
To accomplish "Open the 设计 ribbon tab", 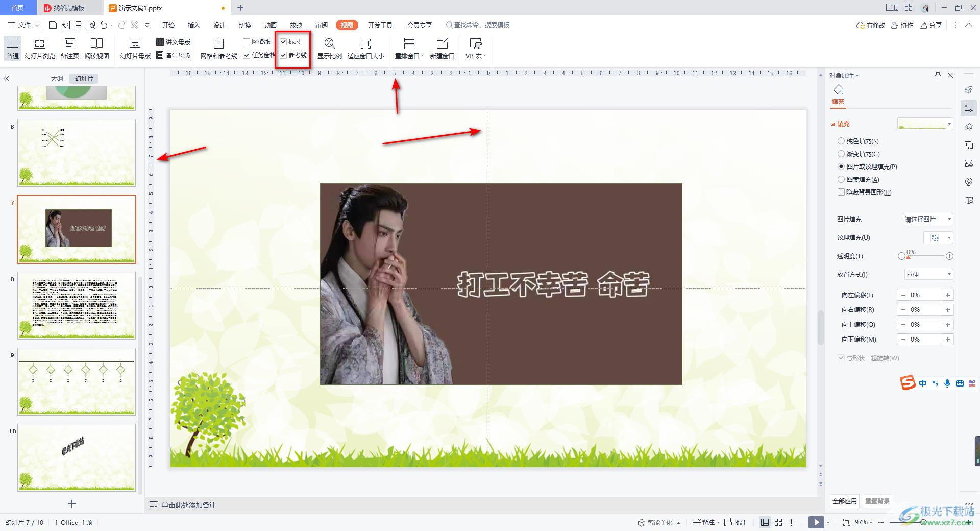I will 219,25.
